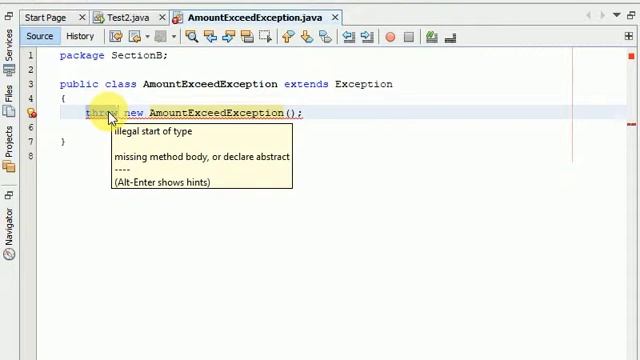
Task: Click Shift Line Right icon
Action: coord(367,37)
